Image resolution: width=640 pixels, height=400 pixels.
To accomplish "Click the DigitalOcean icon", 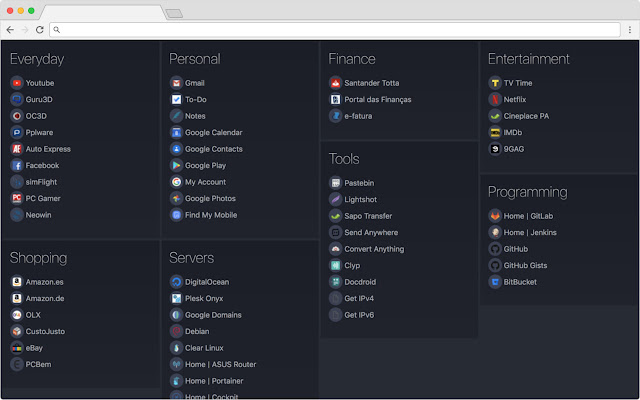I will click(x=176, y=282).
